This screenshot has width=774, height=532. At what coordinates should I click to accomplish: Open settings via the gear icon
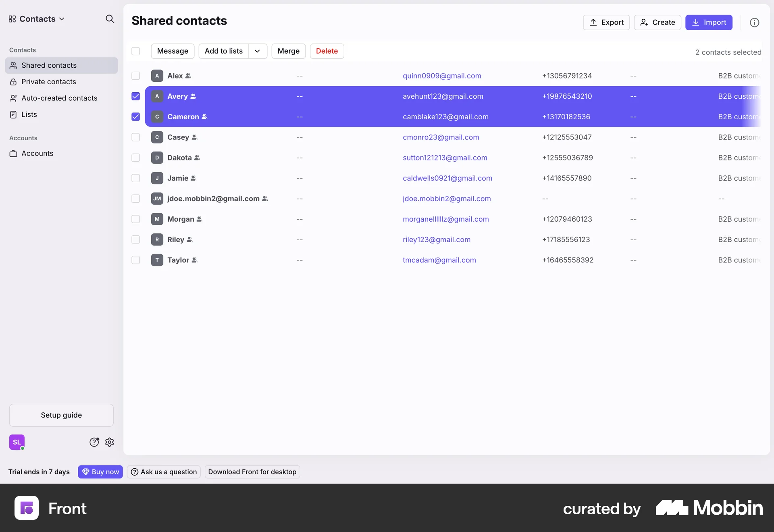tap(109, 442)
